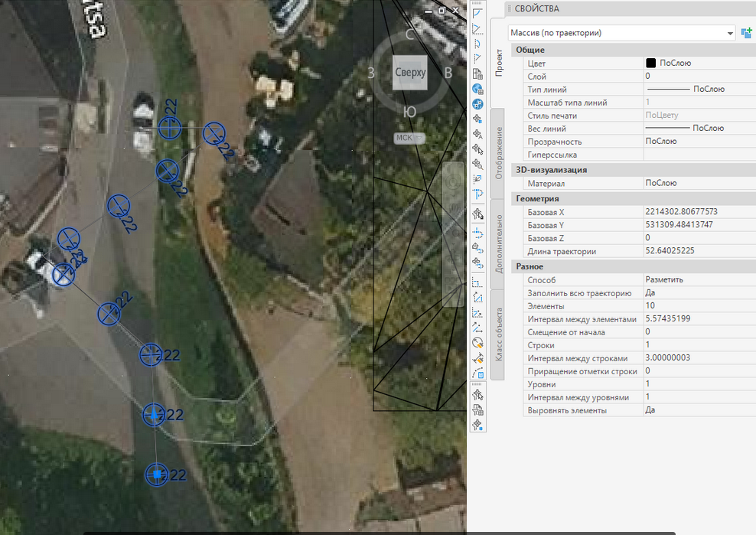Click the quick select icon beside object dropdown
Viewport: 756px width, 535px height.
[746, 33]
